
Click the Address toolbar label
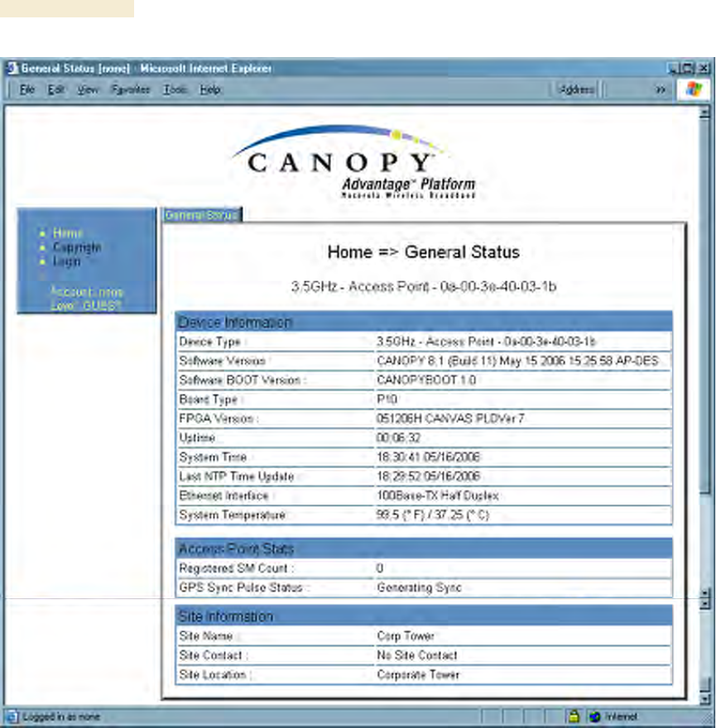pyautogui.click(x=576, y=89)
